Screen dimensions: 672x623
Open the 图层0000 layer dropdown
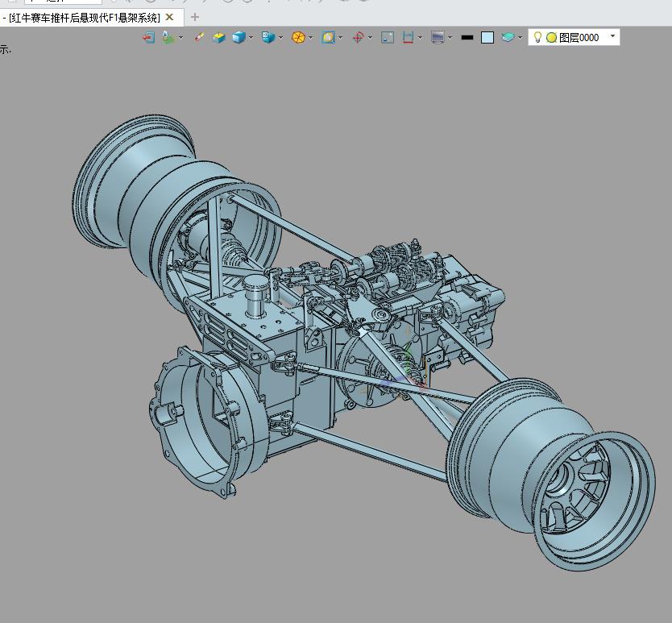[613, 36]
